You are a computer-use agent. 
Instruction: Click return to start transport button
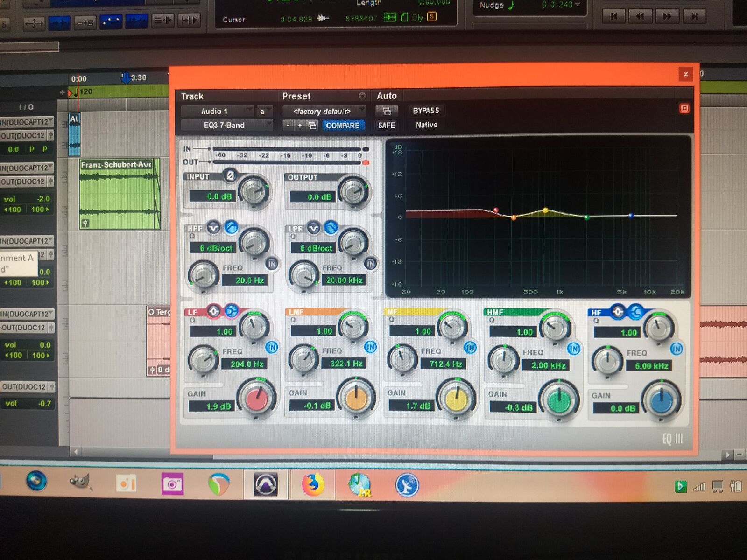pyautogui.click(x=614, y=17)
